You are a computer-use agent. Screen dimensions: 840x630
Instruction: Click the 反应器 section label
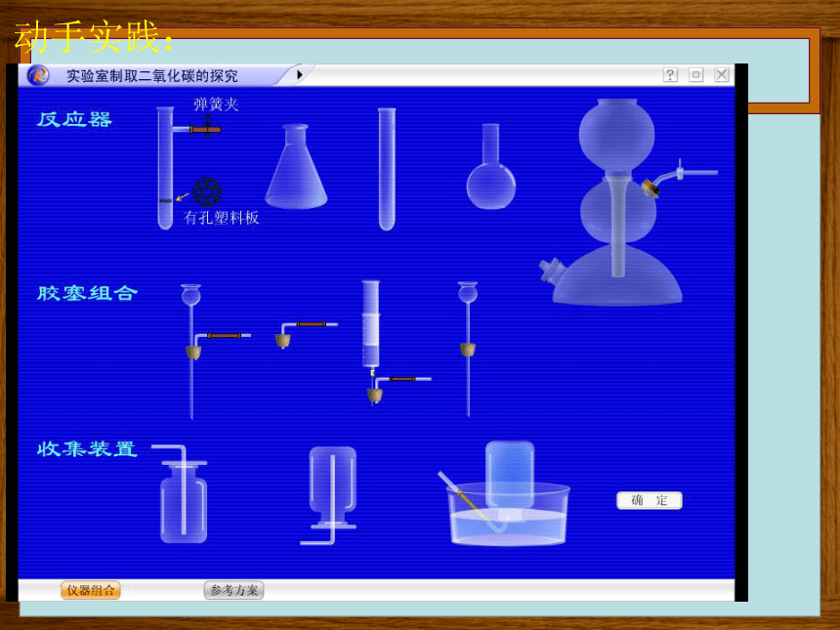pyautogui.click(x=74, y=119)
